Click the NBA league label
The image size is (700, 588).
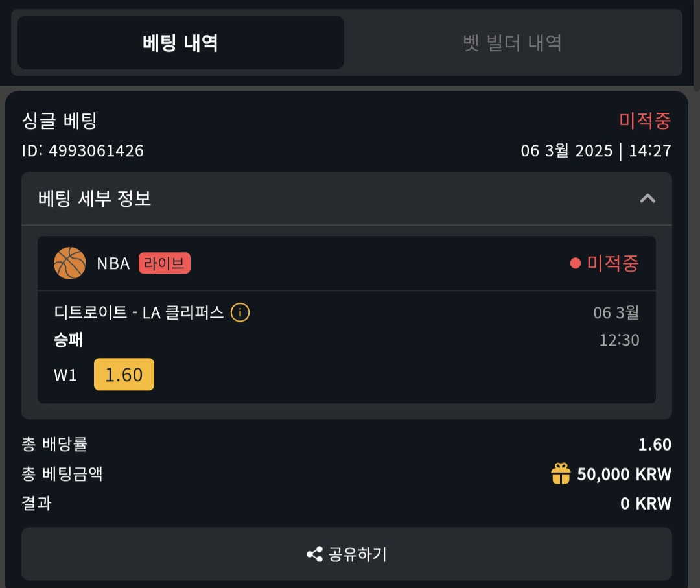(113, 263)
